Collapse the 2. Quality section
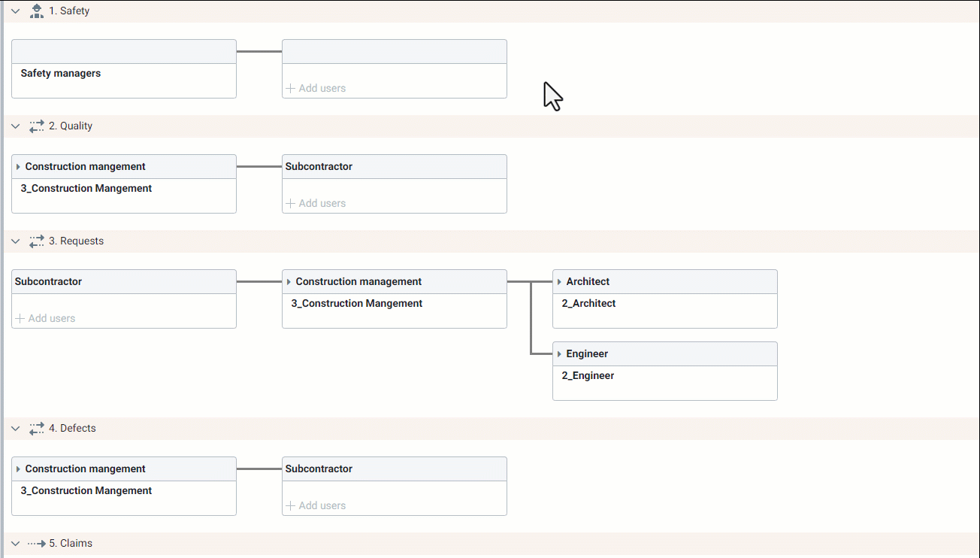The width and height of the screenshot is (980, 558). point(15,126)
